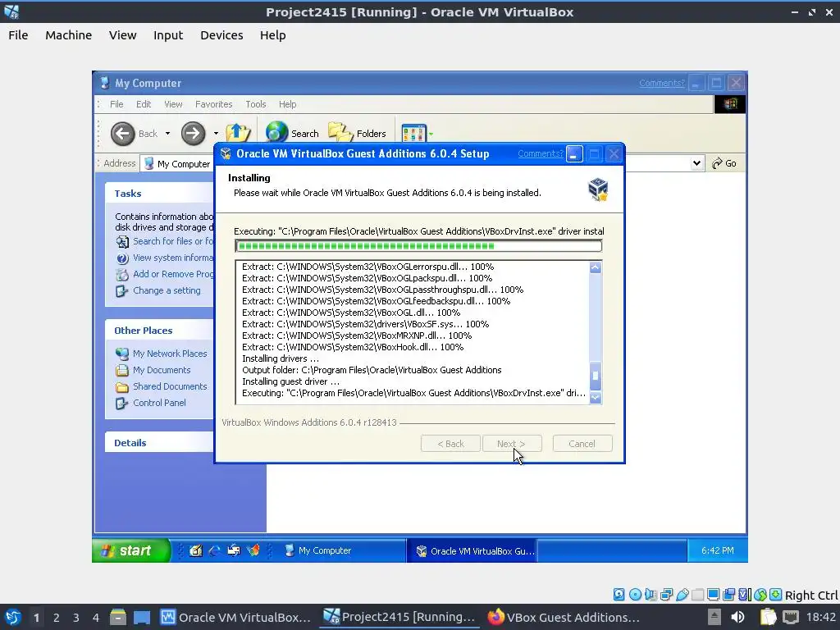The image size is (840, 630).
Task: Click the Next button in setup dialog
Action: click(512, 444)
